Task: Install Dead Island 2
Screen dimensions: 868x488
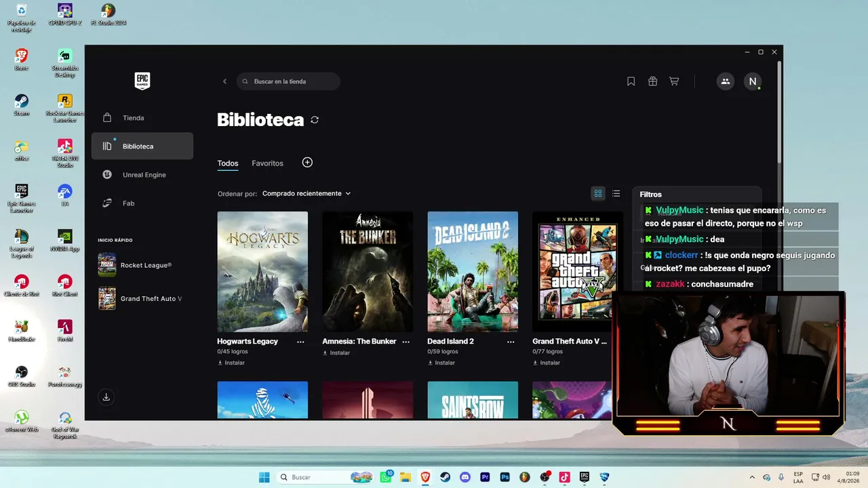Action: tap(441, 363)
